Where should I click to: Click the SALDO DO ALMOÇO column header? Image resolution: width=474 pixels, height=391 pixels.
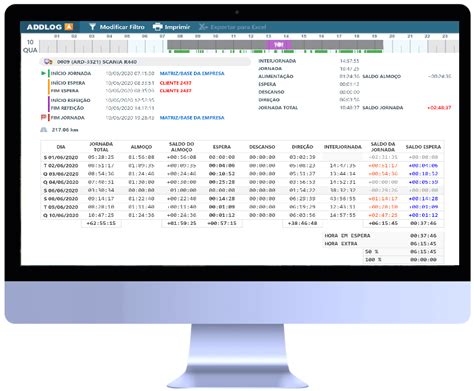182,147
